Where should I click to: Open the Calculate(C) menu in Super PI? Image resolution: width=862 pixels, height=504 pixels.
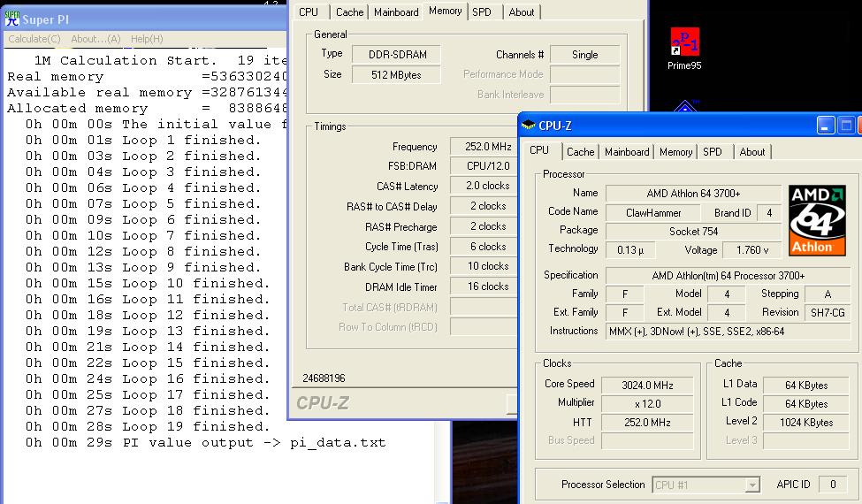click(34, 39)
